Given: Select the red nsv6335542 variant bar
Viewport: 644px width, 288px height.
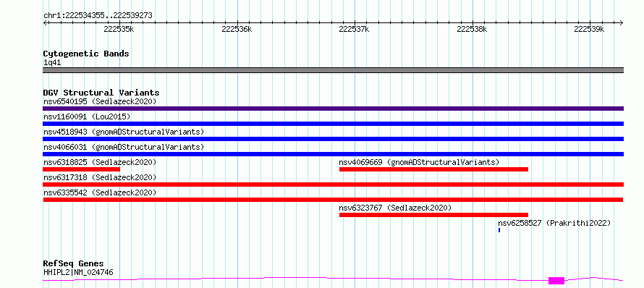Looking at the screenshot, I should point(333,200).
